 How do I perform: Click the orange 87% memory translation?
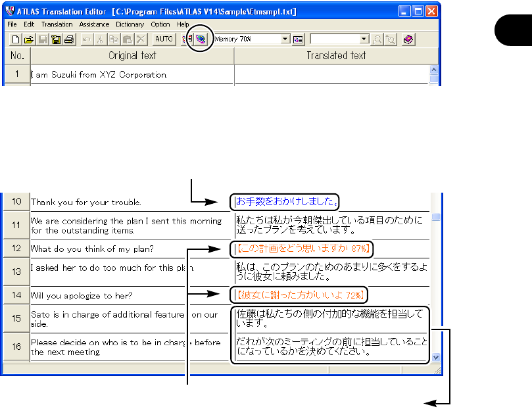pyautogui.click(x=303, y=249)
